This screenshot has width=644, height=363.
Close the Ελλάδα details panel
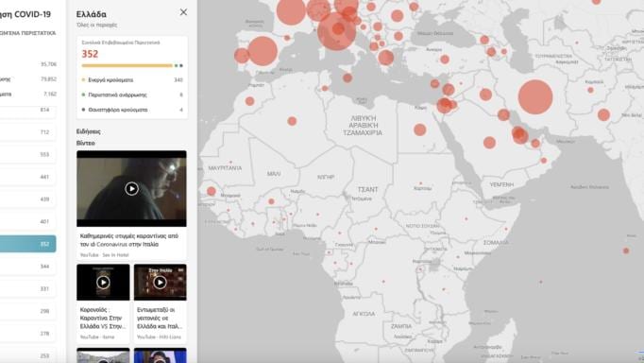tap(183, 12)
